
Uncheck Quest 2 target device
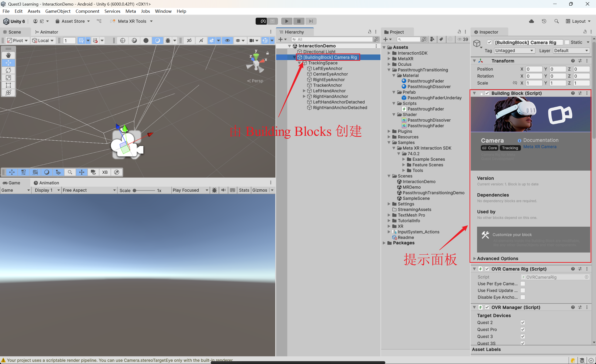[523, 322]
